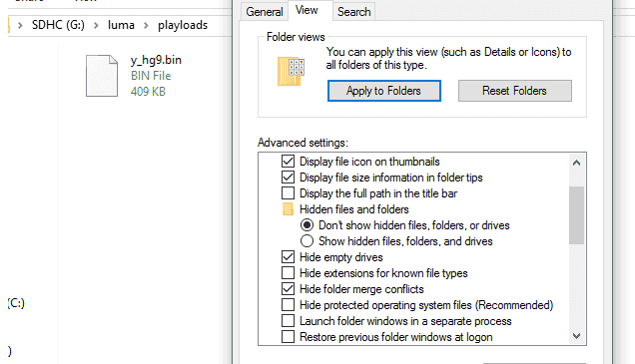
Task: Click scroll down arrow in Advanced settings
Action: [577, 336]
